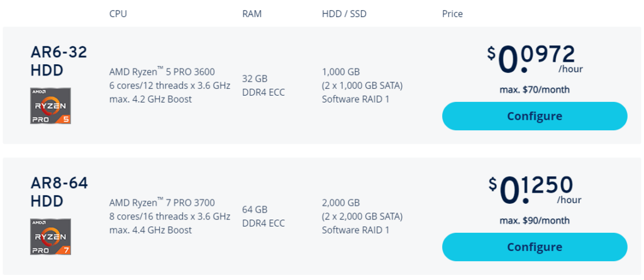Click the 2 x 2,000 GB SATA spec
644x280 pixels.
pyautogui.click(x=362, y=216)
